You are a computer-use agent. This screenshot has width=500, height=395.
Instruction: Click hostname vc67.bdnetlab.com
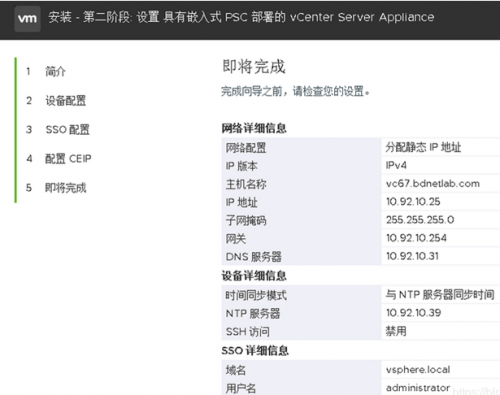tap(433, 183)
